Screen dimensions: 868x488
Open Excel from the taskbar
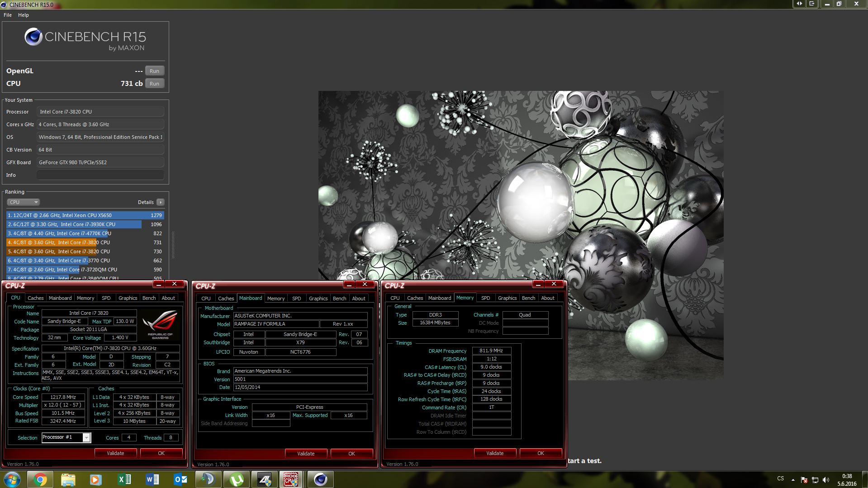124,479
